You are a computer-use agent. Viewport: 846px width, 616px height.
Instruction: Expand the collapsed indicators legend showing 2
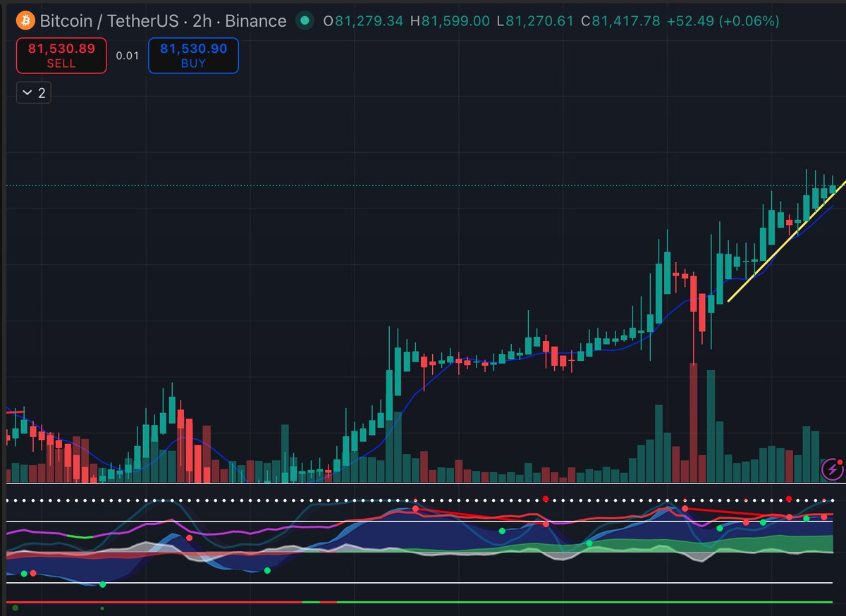point(34,92)
